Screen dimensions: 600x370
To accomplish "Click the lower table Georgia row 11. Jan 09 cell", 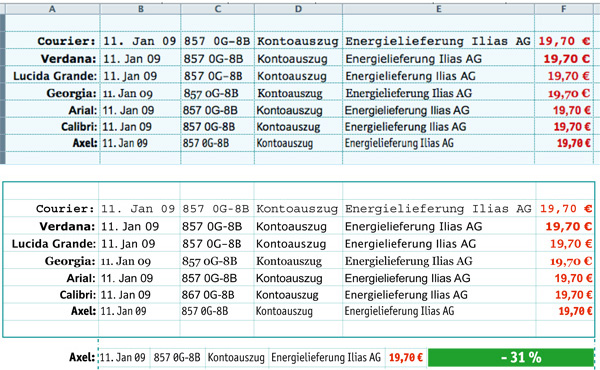I will [139, 261].
